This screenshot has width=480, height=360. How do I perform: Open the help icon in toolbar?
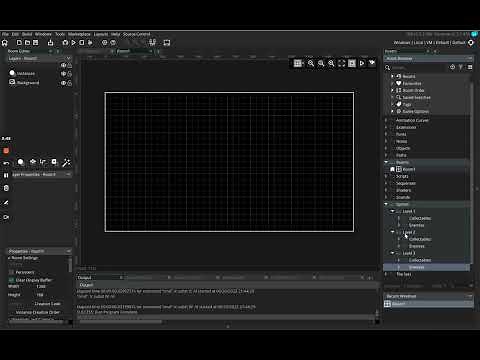[113, 43]
